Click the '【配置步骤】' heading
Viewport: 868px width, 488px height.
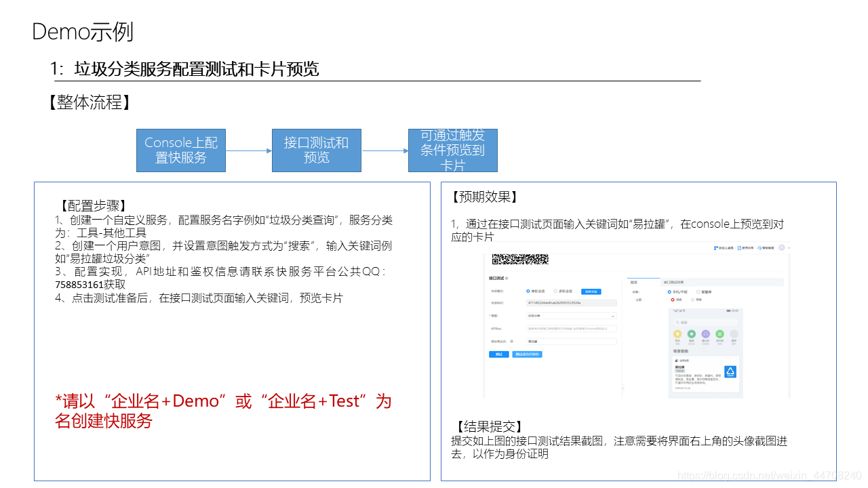pos(93,206)
